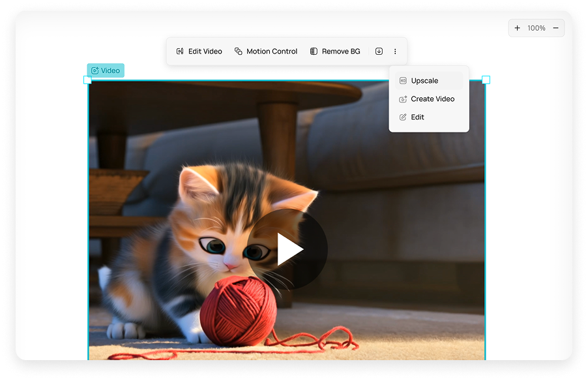Click the 100% zoom level indicator
The width and height of the screenshot is (588, 381).
coord(537,28)
